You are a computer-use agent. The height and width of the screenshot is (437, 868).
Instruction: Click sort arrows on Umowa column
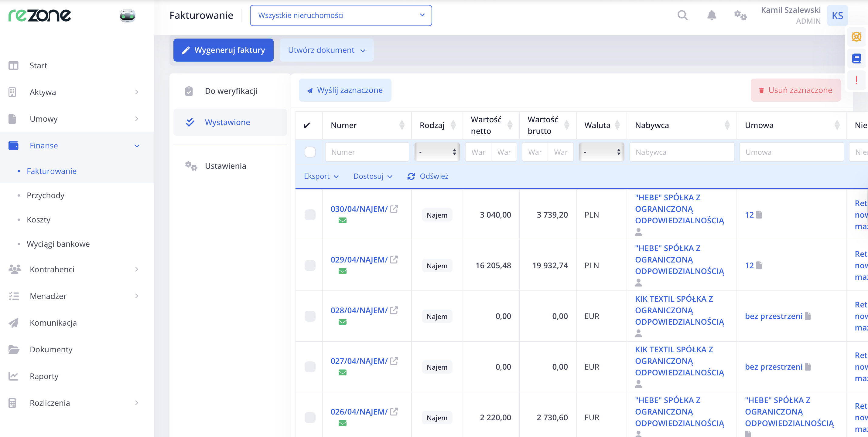[837, 125]
